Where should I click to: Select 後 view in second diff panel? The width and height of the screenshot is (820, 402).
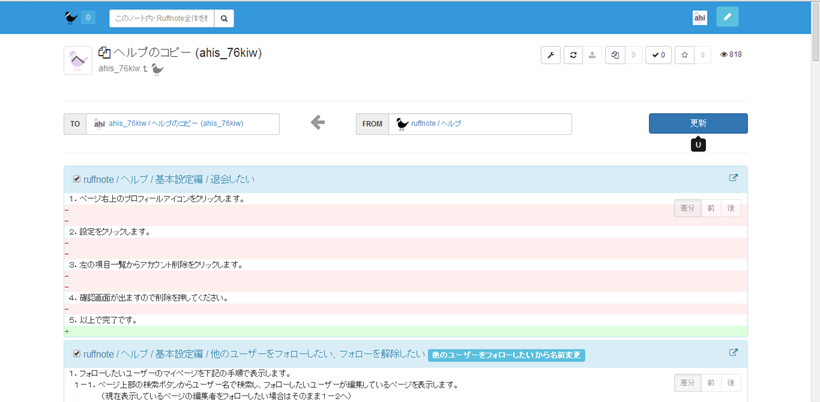pyautogui.click(x=731, y=382)
